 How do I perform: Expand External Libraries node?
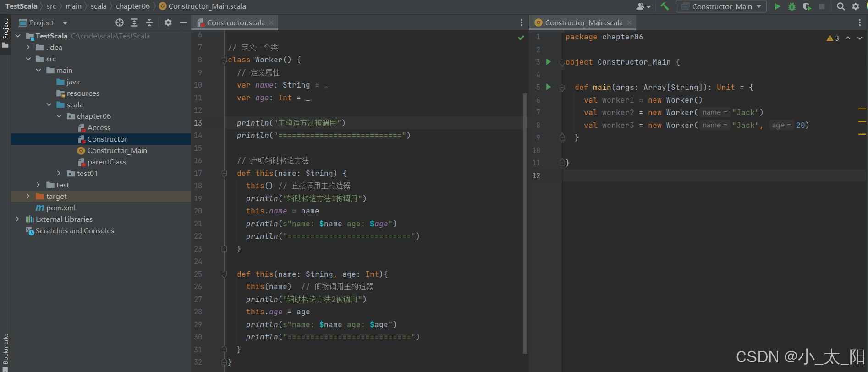click(x=18, y=219)
